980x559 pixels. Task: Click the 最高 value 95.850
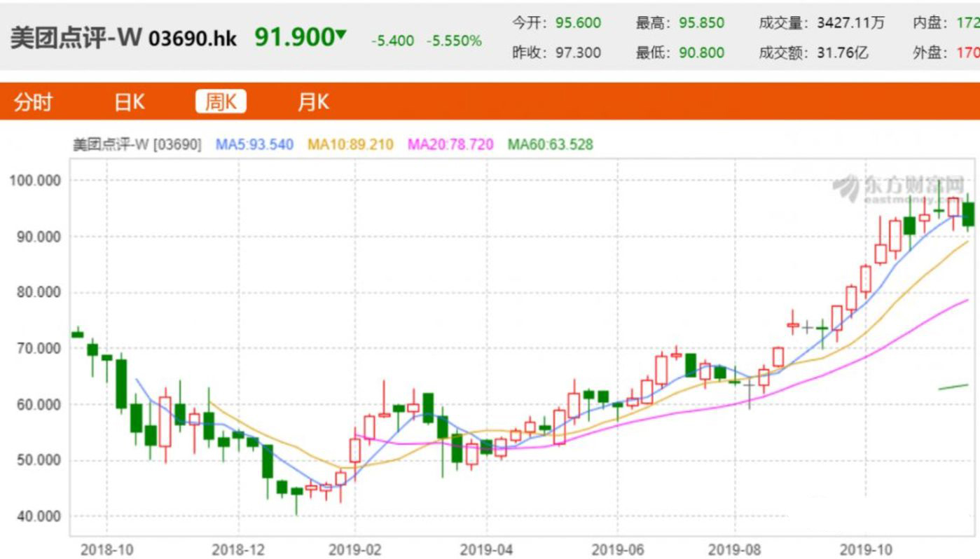coord(701,23)
